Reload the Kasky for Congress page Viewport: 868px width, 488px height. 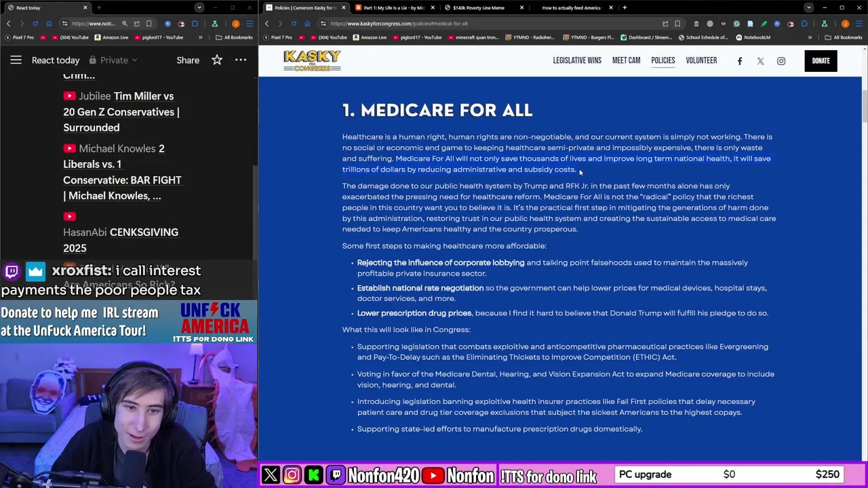point(294,23)
